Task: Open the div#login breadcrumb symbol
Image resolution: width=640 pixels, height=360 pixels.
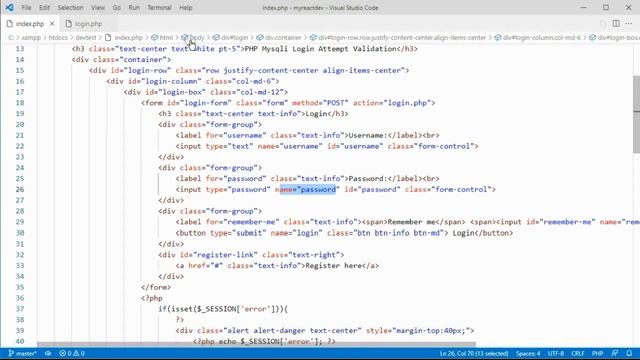Action: coord(230,38)
